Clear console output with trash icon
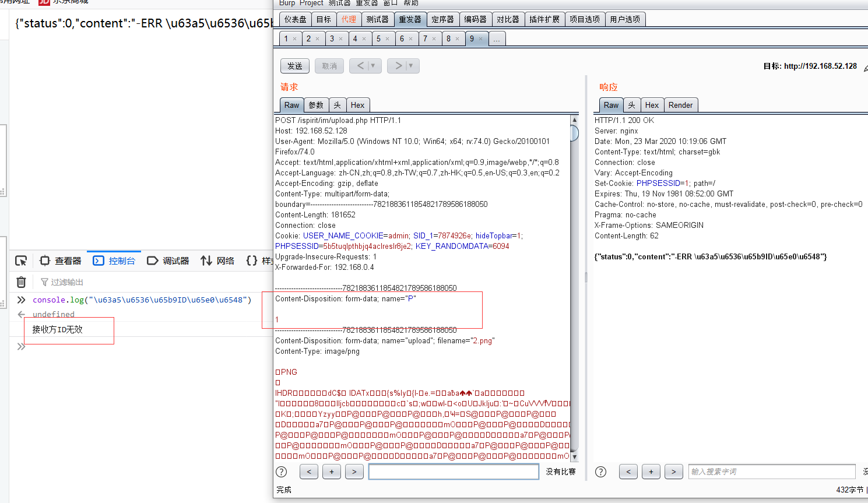This screenshot has height=503, width=868. 21,282
